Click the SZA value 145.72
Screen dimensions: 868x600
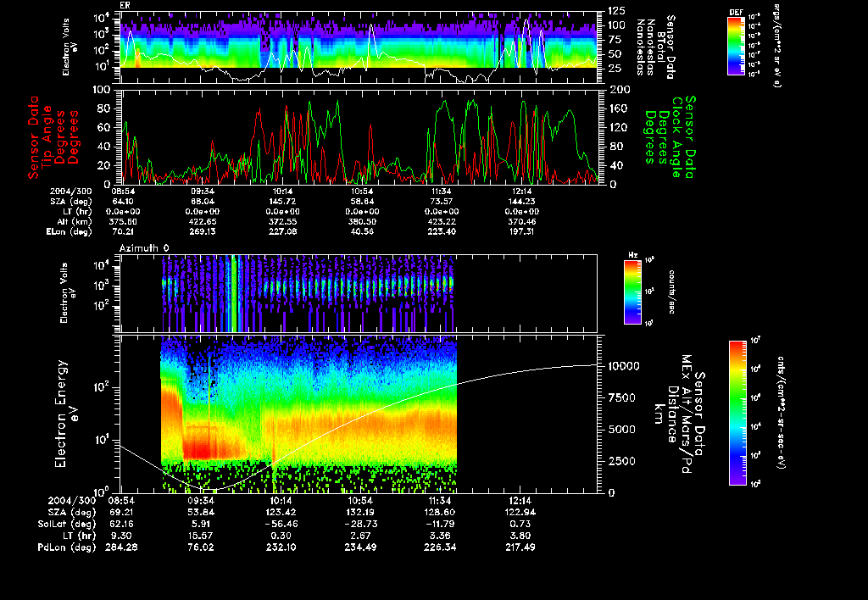(x=281, y=202)
